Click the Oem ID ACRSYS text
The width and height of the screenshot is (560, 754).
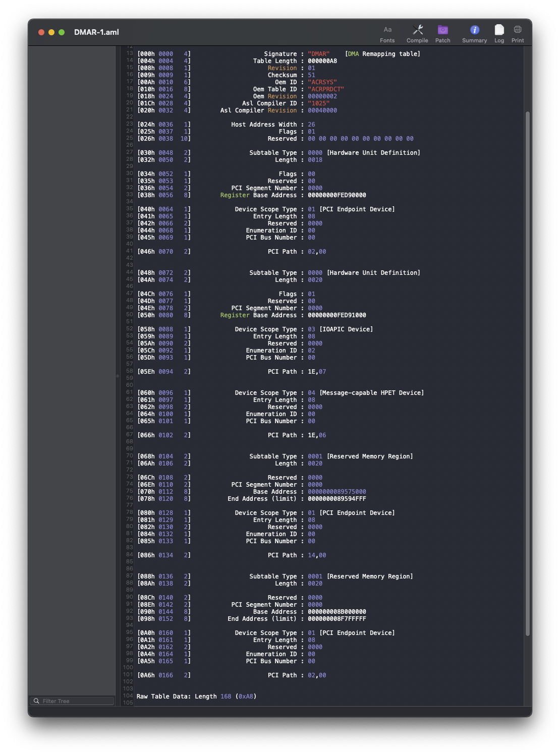click(324, 82)
